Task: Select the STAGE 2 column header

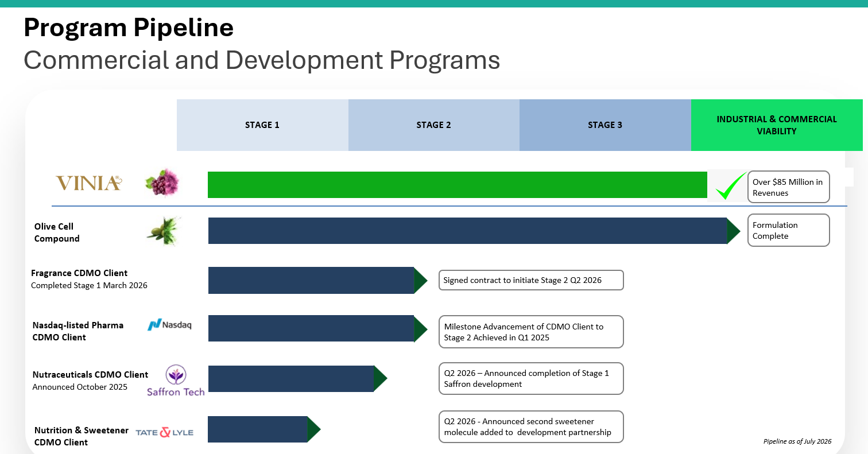Action: [x=434, y=125]
